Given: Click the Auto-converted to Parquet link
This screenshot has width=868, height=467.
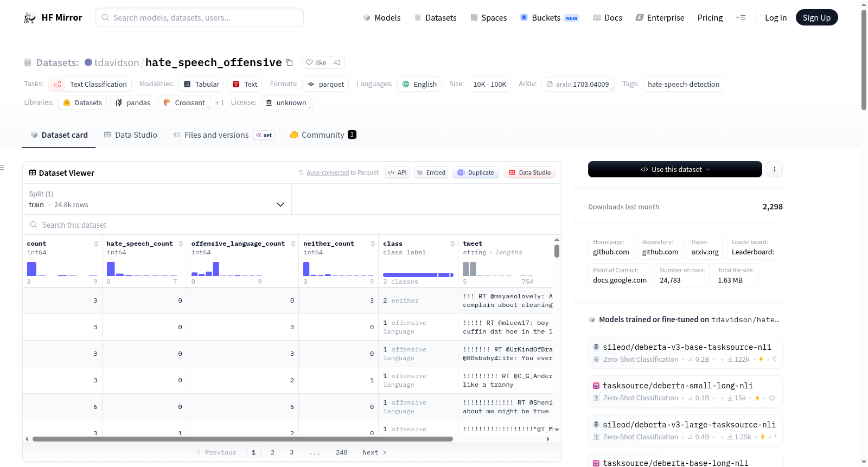Looking at the screenshot, I should [x=343, y=173].
